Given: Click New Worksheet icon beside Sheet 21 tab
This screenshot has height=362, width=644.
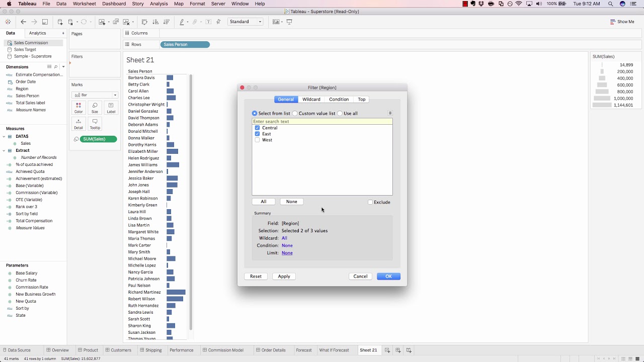Looking at the screenshot, I should point(387,350).
